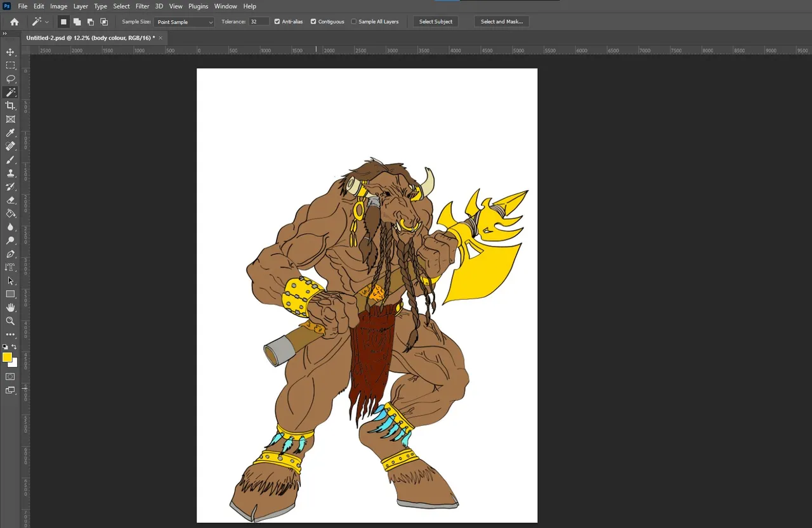The width and height of the screenshot is (812, 528).
Task: Open the 3D menu
Action: click(159, 6)
